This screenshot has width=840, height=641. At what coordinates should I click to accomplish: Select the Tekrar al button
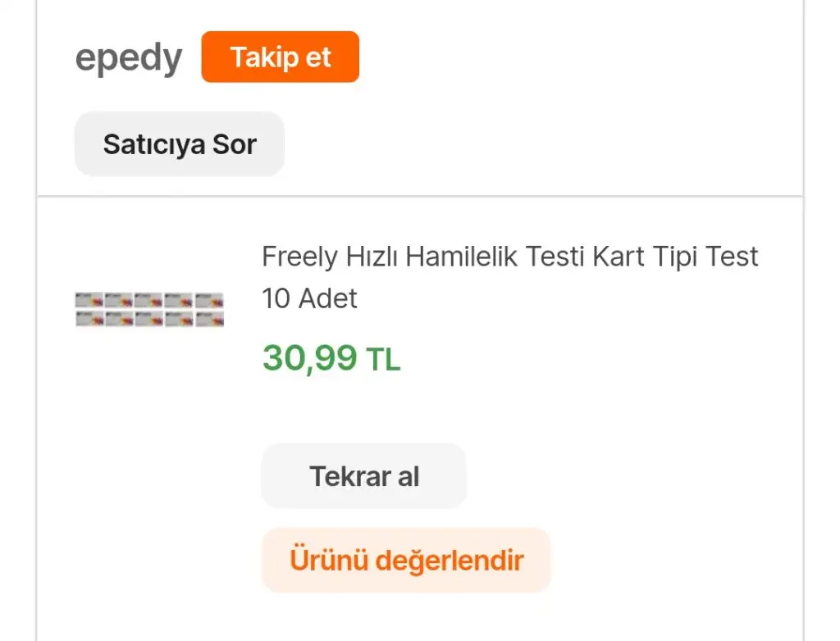[x=363, y=476]
